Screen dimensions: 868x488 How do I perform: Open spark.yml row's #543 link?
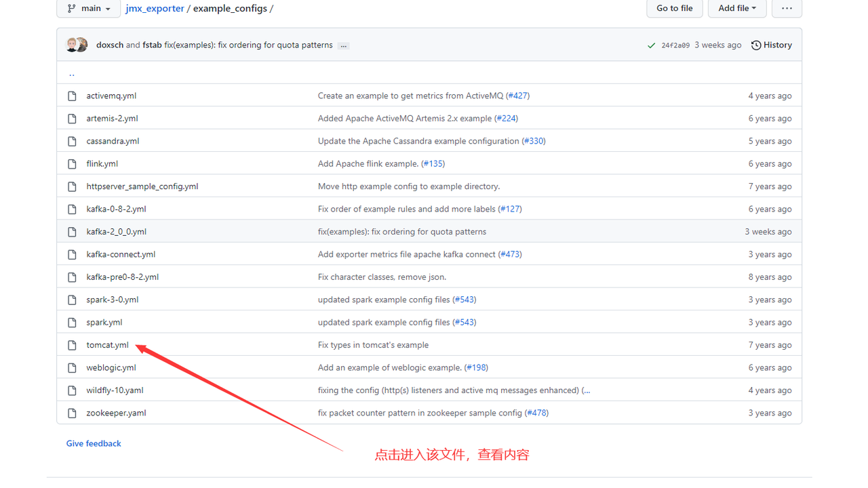(465, 322)
